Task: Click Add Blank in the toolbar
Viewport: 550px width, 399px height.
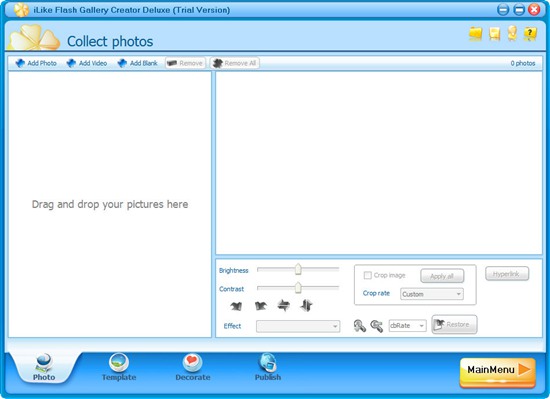Action: [138, 63]
